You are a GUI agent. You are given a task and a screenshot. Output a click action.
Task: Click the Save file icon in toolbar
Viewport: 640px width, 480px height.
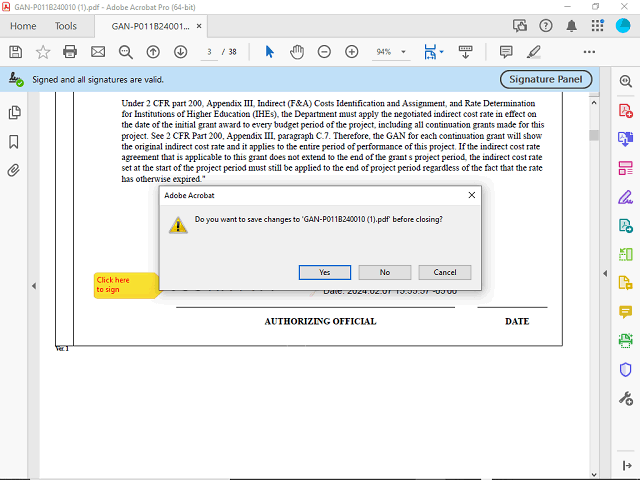(16, 52)
